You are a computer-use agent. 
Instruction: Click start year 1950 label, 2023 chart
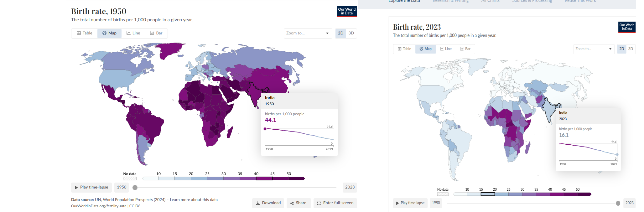[x=436, y=203]
